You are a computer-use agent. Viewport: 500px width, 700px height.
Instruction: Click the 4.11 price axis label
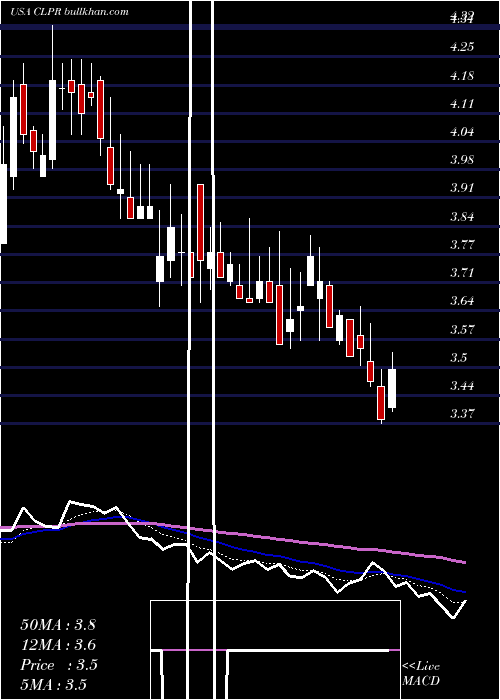click(462, 104)
